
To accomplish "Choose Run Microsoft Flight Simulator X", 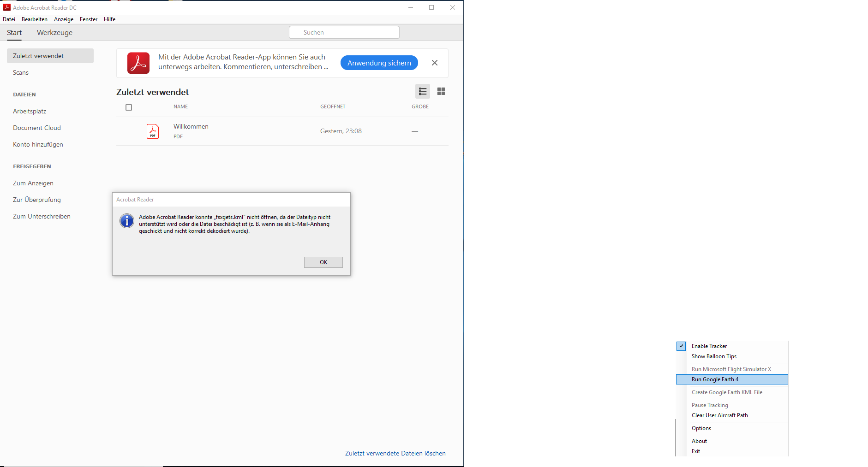I will pos(732,369).
